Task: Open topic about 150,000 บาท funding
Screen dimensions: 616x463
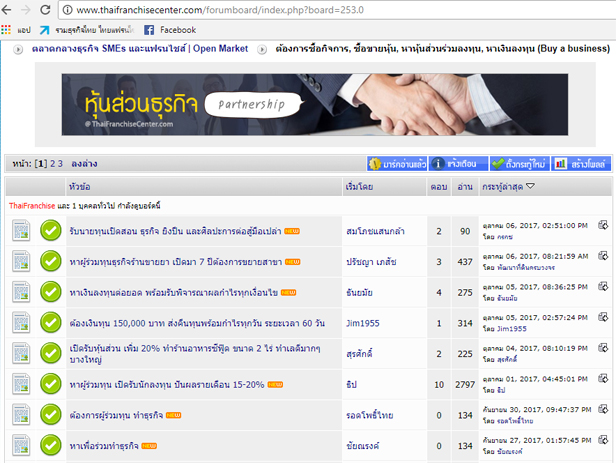Action: pos(197,323)
